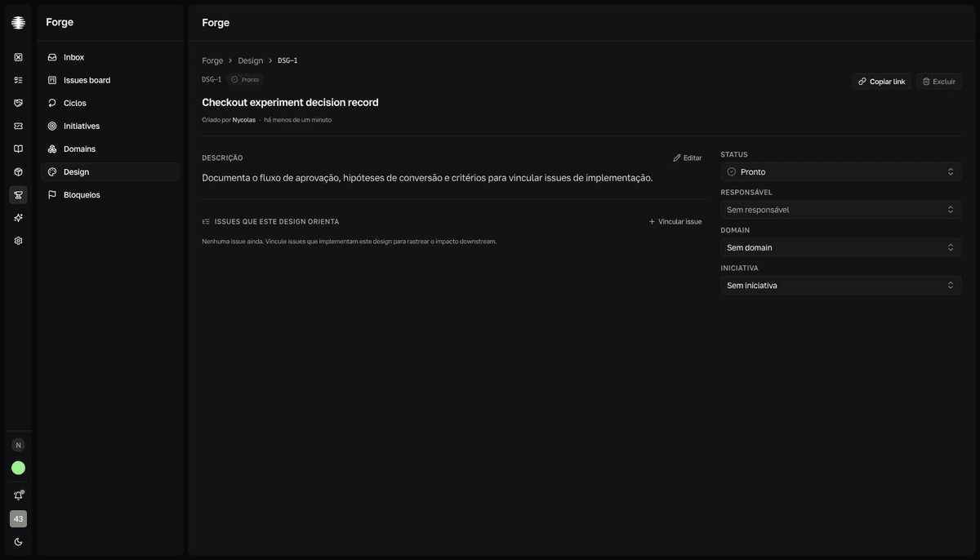Select the highlighted anvil Forge icon
Viewport: 980px width, 560px height.
(18, 195)
